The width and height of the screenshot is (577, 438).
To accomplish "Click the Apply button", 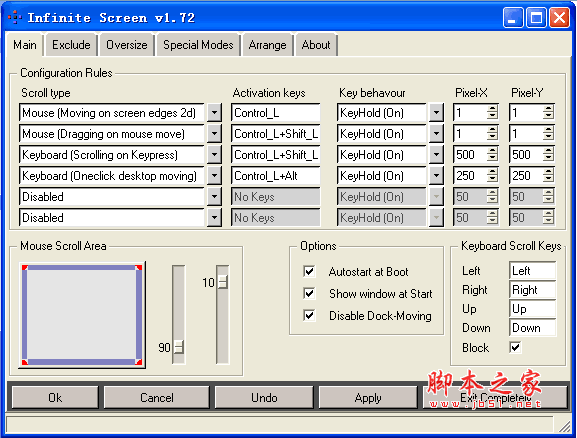I will click(x=368, y=398).
